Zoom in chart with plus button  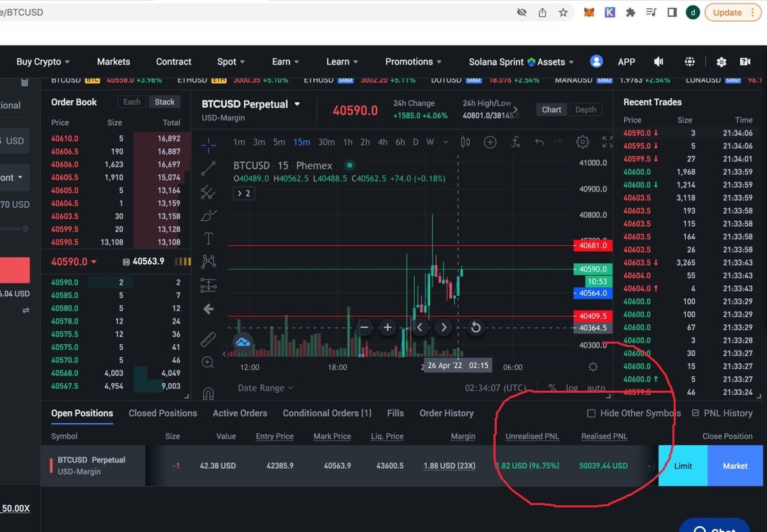tap(387, 328)
